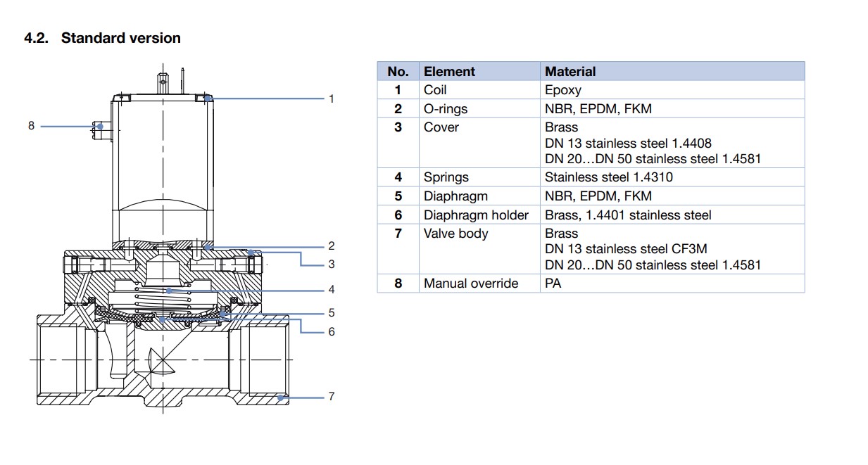The width and height of the screenshot is (868, 465).
Task: Click callout number 6 on the valve diagram
Action: 332,331
